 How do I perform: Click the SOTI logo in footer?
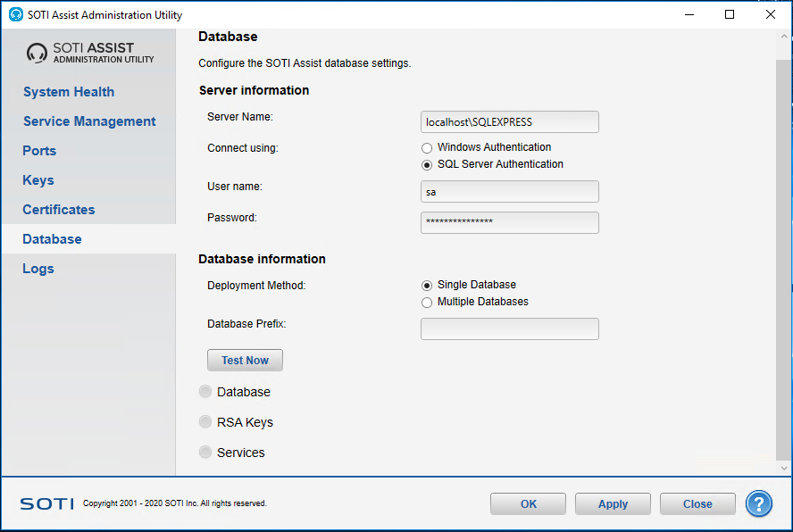pos(47,503)
